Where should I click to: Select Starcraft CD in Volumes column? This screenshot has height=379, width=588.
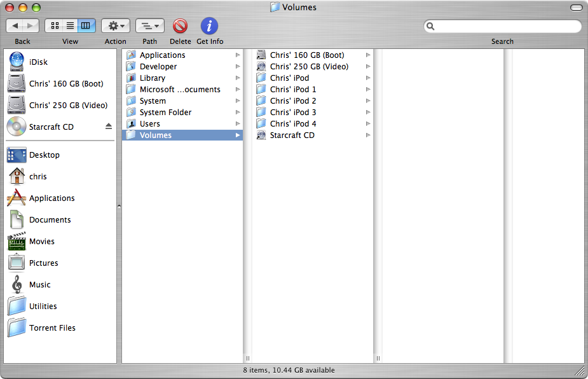313,135
